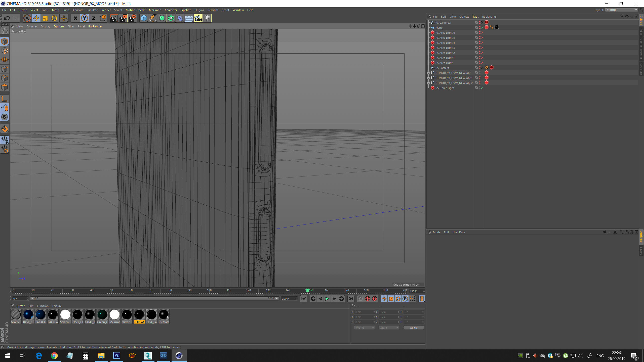This screenshot has height=362, width=644.
Task: Open the World coordinate dropdown
Action: point(364,328)
